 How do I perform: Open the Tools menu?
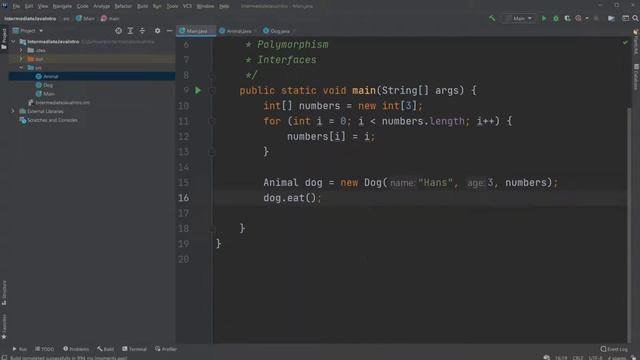click(172, 6)
